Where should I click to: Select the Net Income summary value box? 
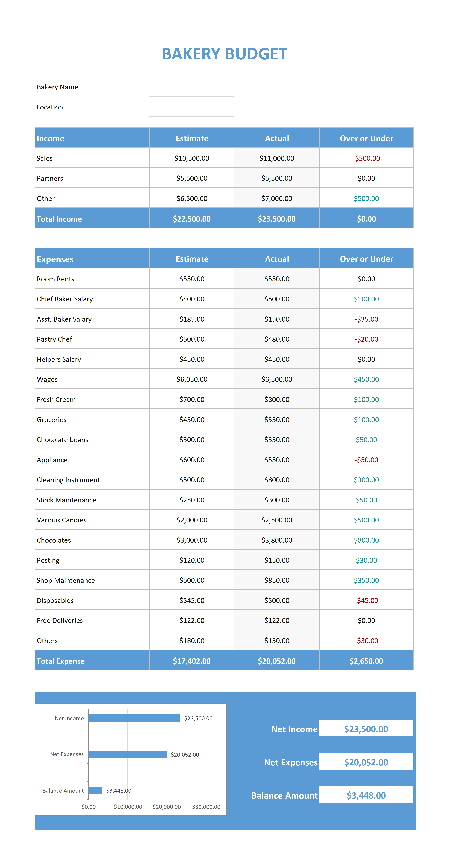[366, 729]
